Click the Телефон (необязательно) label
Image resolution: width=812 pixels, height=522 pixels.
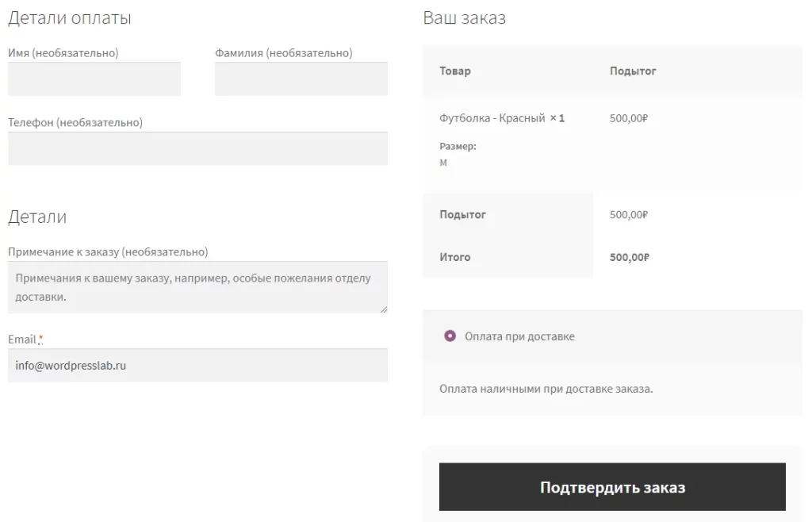(75, 123)
